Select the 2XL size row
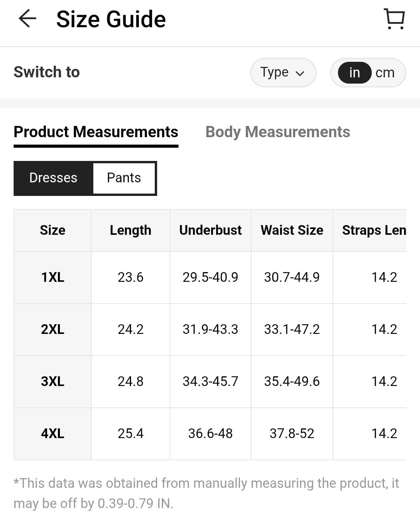 tap(52, 330)
